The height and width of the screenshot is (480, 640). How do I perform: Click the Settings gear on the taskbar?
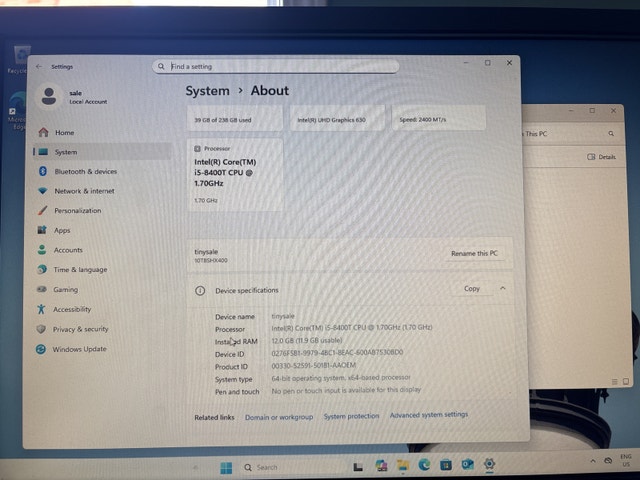[489, 464]
